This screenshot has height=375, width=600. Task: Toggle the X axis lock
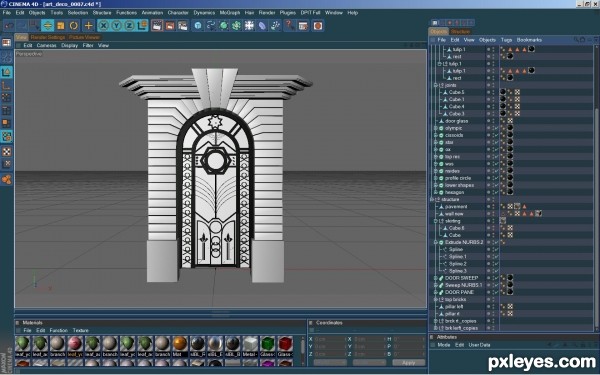pyautogui.click(x=103, y=26)
